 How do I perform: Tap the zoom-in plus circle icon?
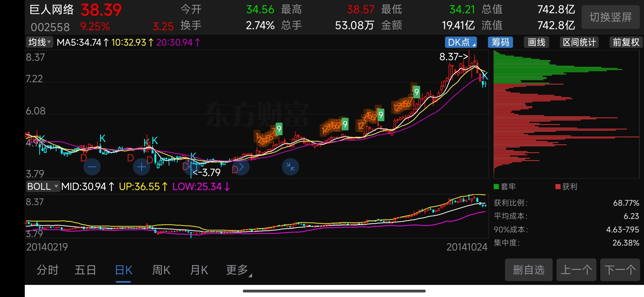(141, 167)
